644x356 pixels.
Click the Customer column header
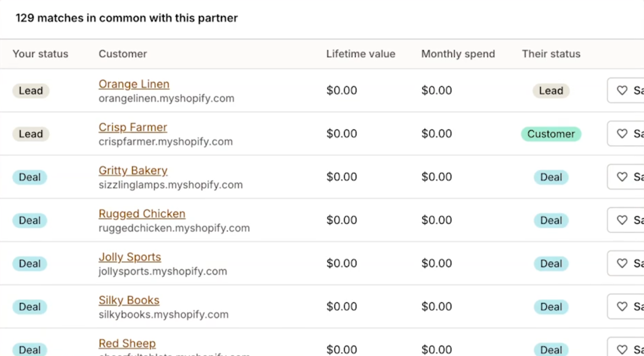click(x=123, y=54)
